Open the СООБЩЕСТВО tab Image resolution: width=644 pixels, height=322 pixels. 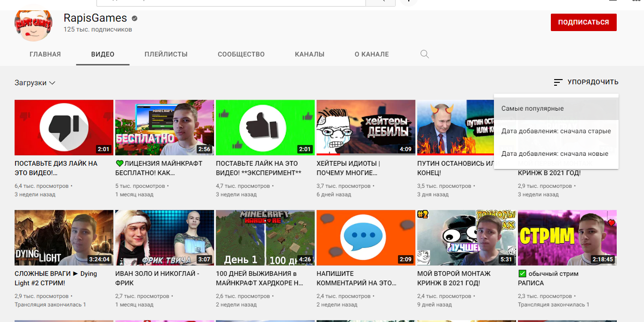click(241, 54)
